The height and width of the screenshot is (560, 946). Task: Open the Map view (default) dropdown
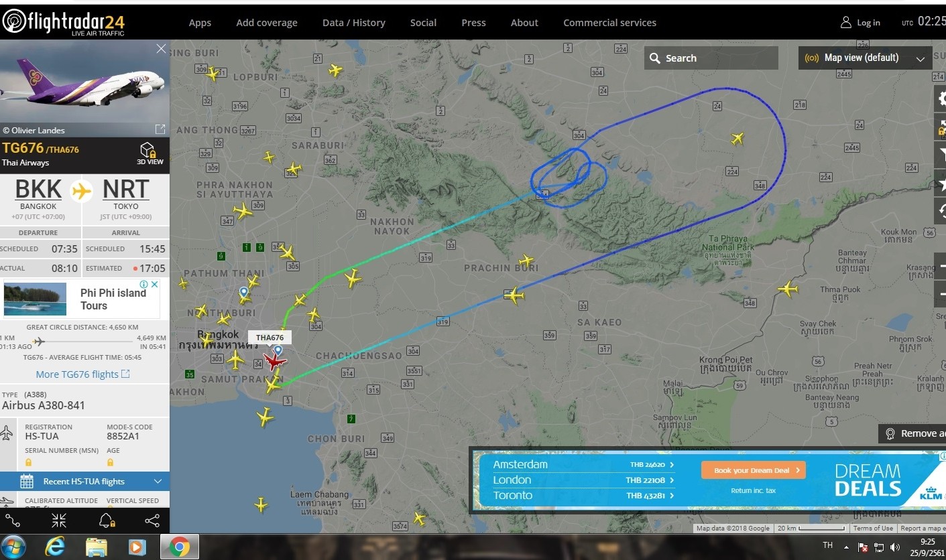[865, 58]
